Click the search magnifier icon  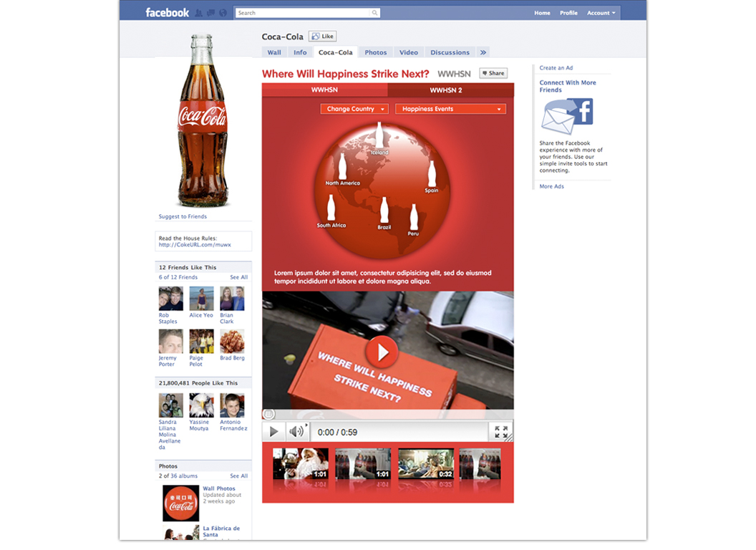pos(374,13)
